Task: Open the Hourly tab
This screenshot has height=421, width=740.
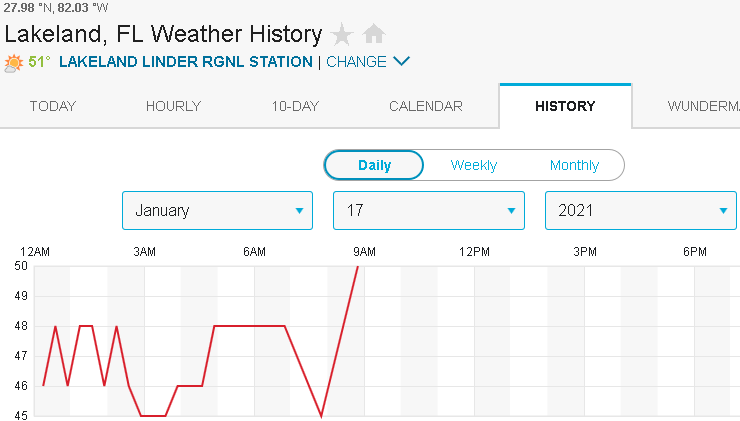Action: (x=173, y=106)
